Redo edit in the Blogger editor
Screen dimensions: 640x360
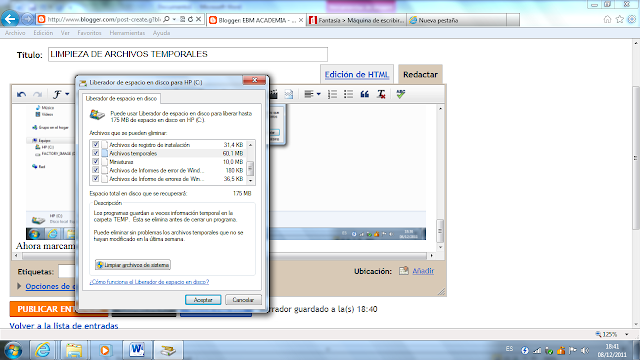point(38,95)
